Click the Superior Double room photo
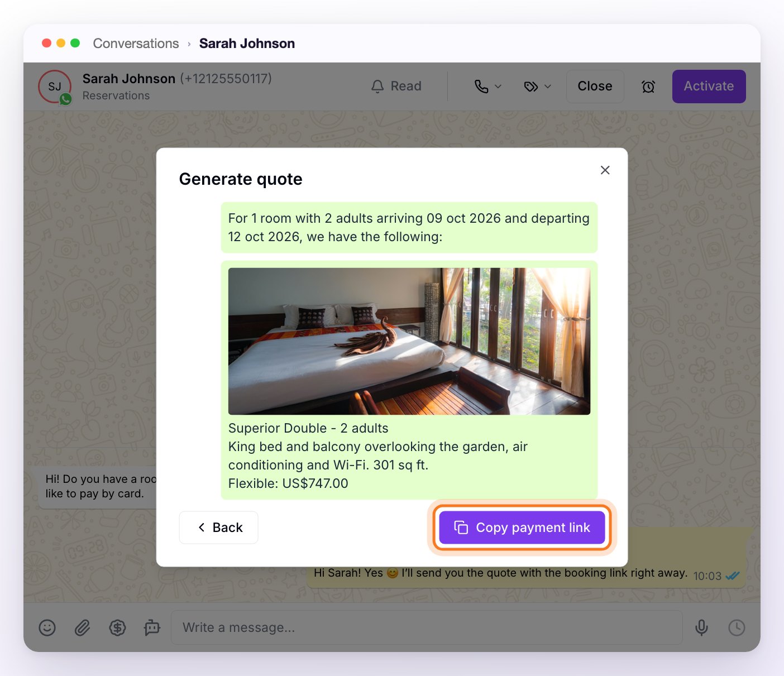Screen dimensions: 784x676 tap(409, 341)
